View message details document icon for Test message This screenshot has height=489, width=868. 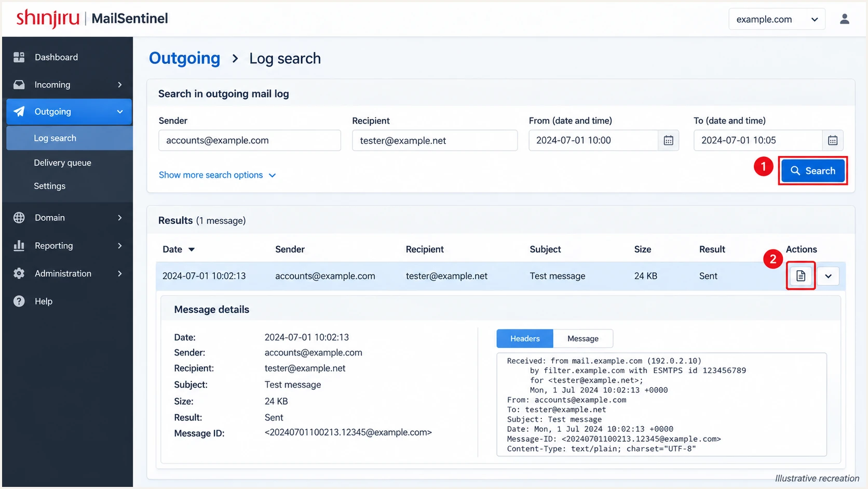pos(801,276)
